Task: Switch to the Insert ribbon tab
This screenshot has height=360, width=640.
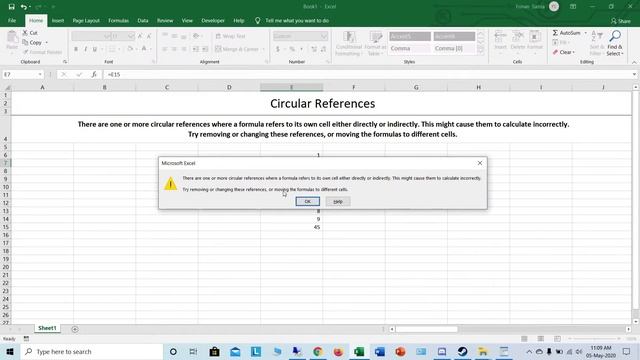Action: click(x=58, y=20)
